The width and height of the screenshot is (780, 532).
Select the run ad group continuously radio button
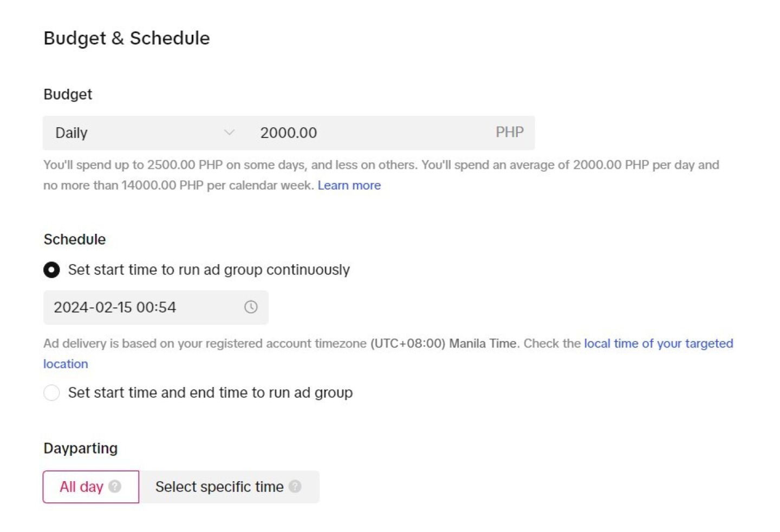pos(51,270)
